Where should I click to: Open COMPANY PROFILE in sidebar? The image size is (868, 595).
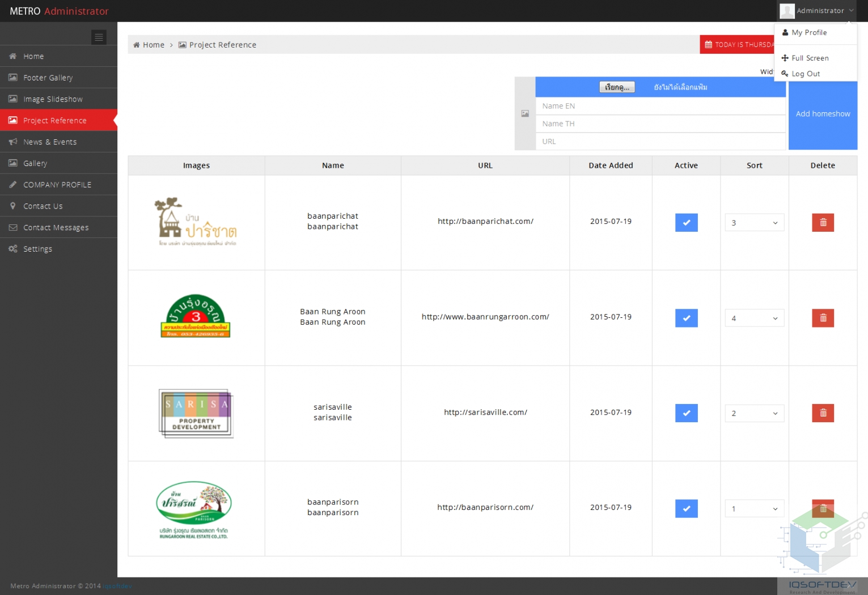(58, 185)
